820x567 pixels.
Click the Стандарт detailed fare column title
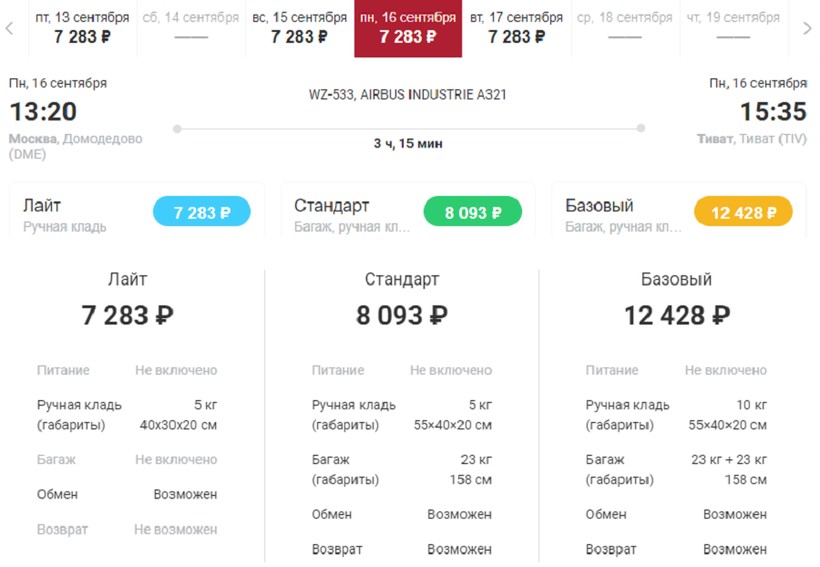pos(402,280)
